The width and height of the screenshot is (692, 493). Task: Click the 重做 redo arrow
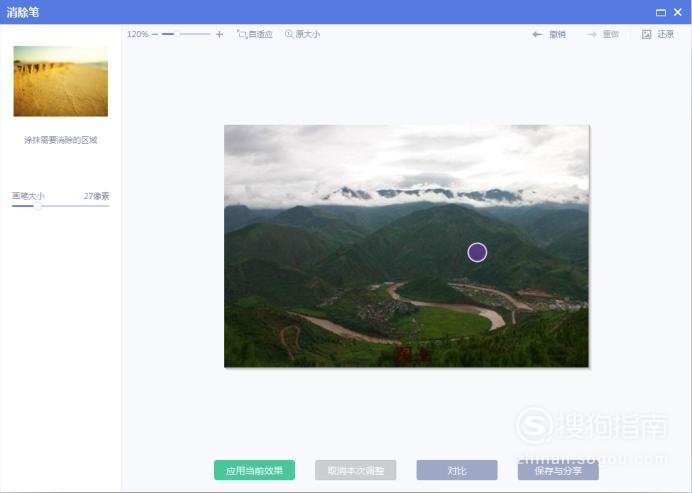[x=591, y=34]
